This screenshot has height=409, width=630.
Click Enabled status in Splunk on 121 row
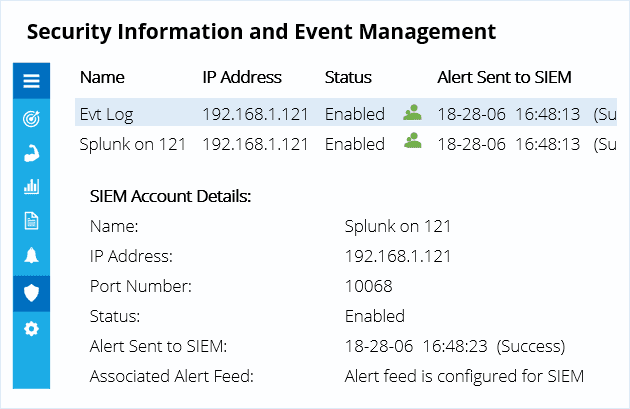[x=355, y=144]
